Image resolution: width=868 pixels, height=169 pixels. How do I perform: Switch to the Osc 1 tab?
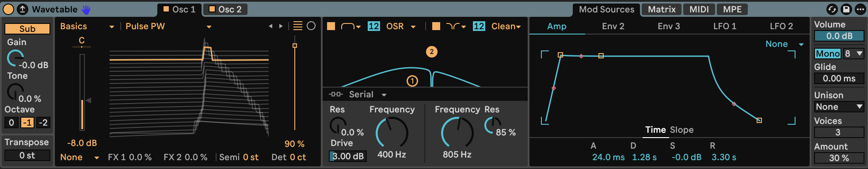click(x=179, y=9)
